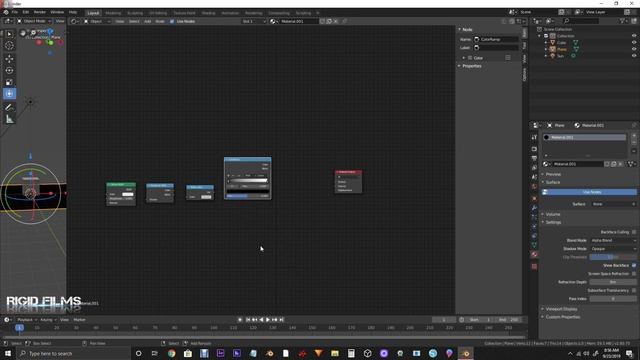Screen dimensions: 640x360
Task: Open the Slot 1 material slot dropdown
Action: pos(254,21)
